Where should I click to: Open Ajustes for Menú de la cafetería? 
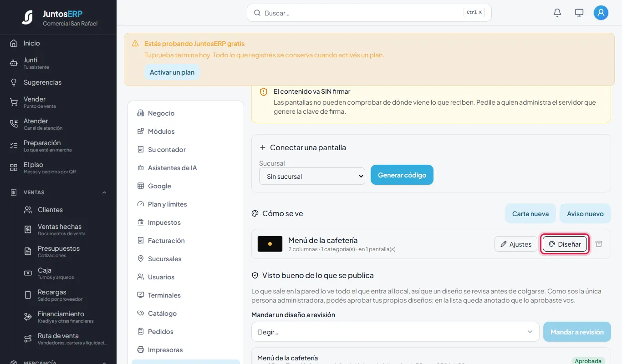(516, 244)
